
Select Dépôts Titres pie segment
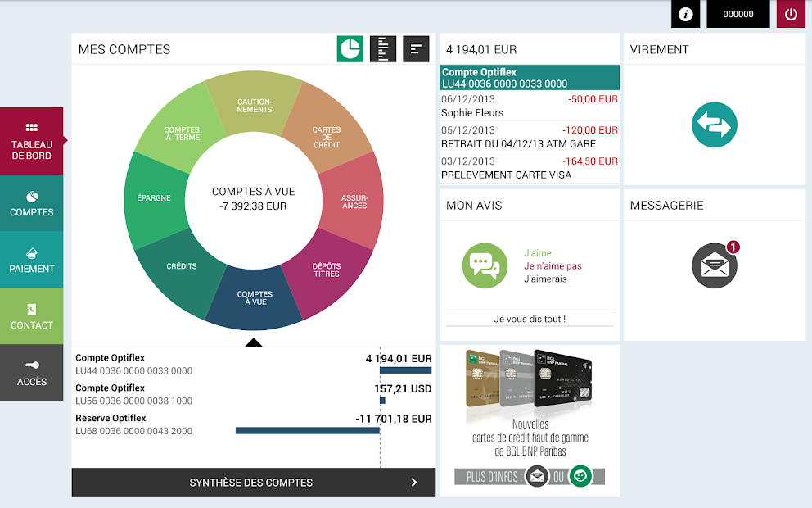[327, 270]
